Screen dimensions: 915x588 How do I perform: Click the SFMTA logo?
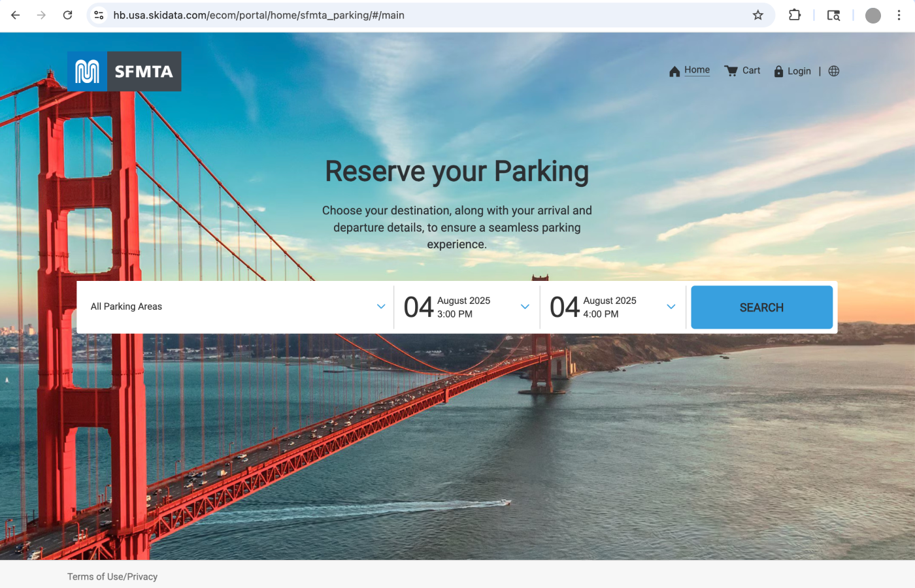tap(124, 71)
